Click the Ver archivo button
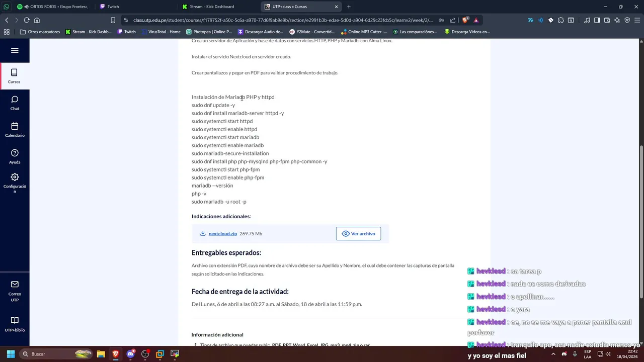 tap(358, 233)
